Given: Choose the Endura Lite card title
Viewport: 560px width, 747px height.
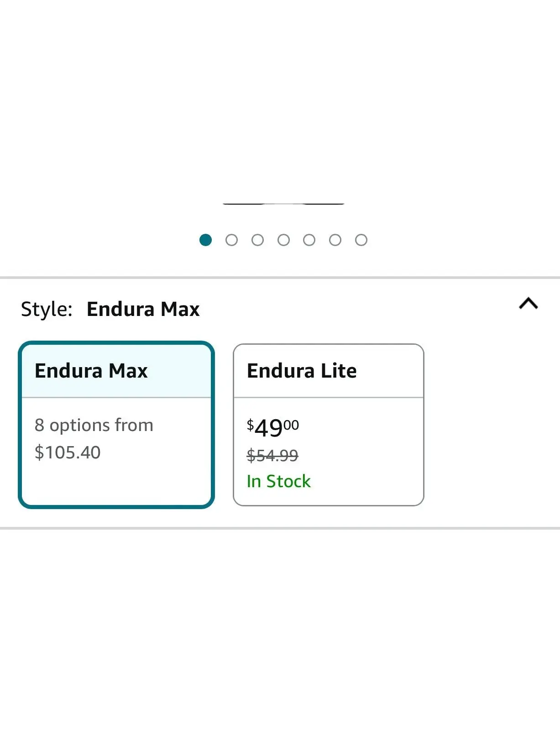Looking at the screenshot, I should click(x=302, y=371).
